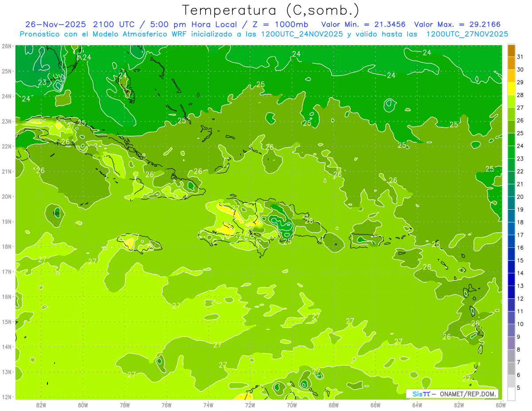Viewport: 532px width, 411px height.
Task: Click the colorbar legend value 20
Action: pos(520,196)
